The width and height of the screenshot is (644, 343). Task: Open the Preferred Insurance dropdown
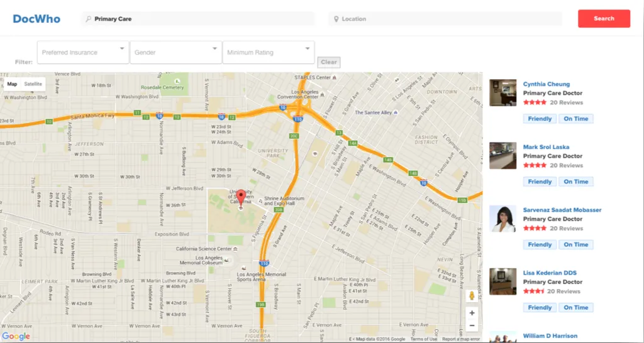click(83, 52)
